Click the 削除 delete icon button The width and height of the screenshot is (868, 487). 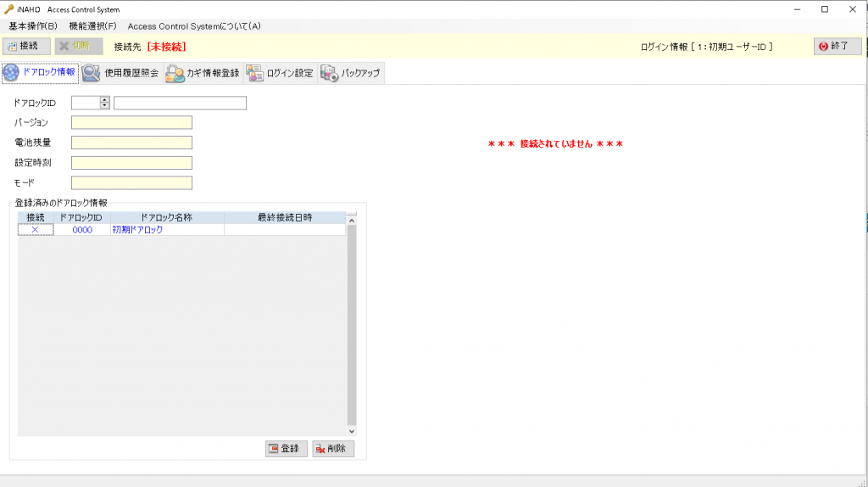(x=321, y=449)
